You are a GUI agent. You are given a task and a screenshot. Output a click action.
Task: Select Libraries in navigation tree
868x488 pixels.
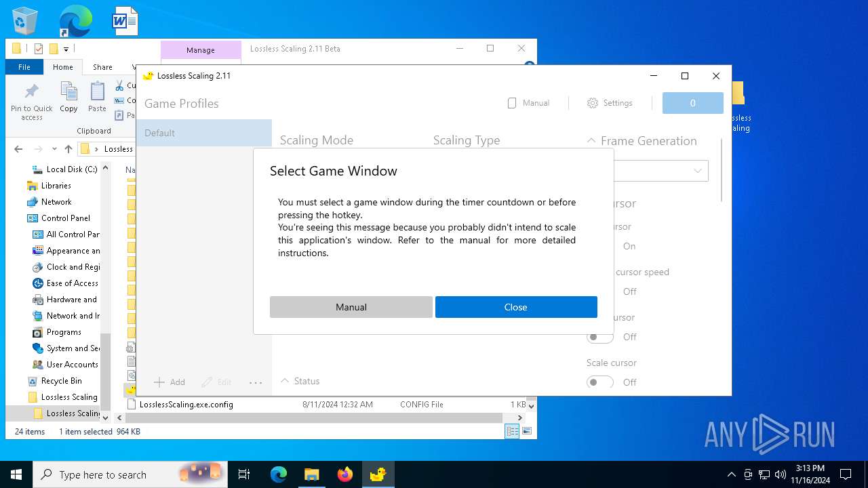56,186
